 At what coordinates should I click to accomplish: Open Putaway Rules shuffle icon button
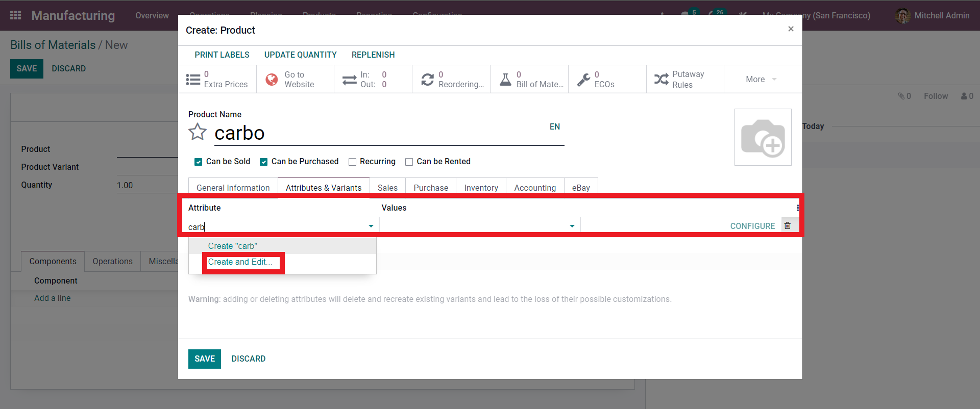[x=661, y=79]
